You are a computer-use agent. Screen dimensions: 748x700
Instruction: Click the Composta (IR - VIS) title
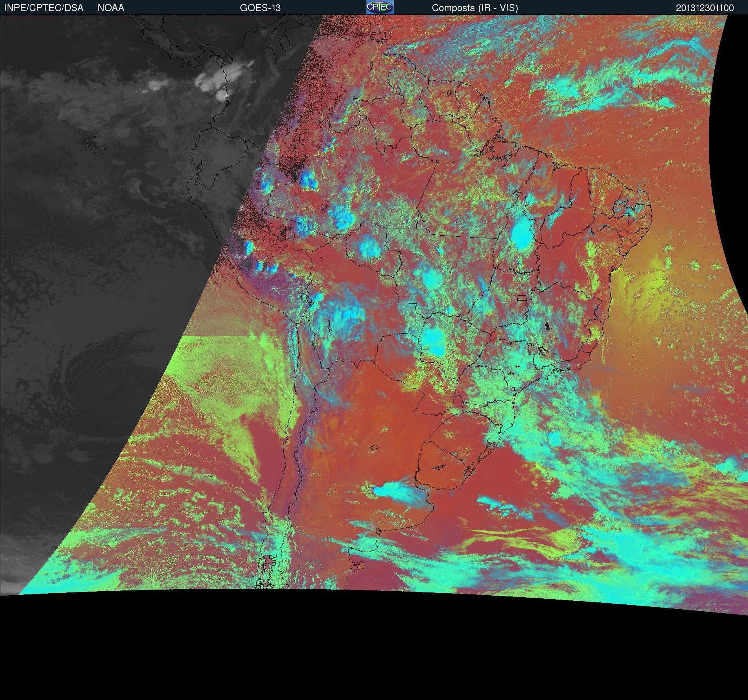tap(475, 8)
